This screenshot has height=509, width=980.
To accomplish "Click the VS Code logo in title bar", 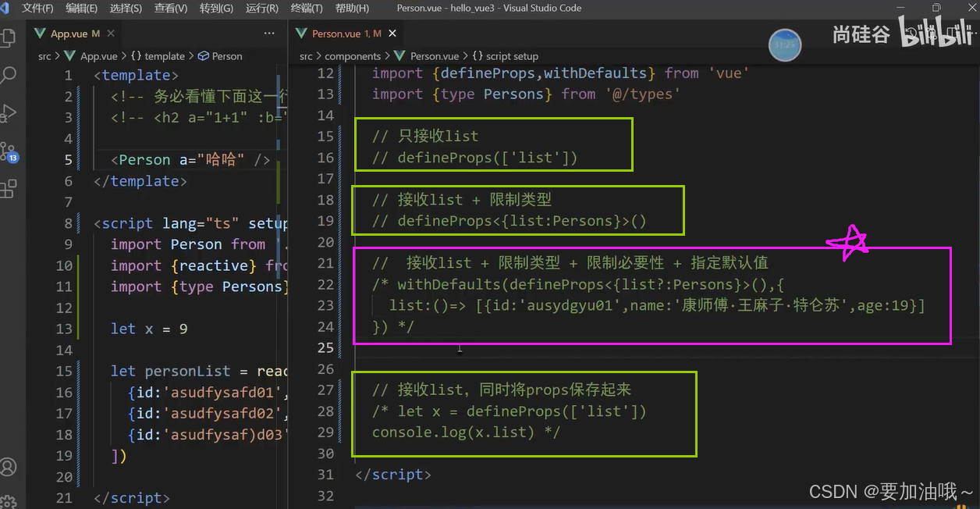I will (x=4, y=8).
